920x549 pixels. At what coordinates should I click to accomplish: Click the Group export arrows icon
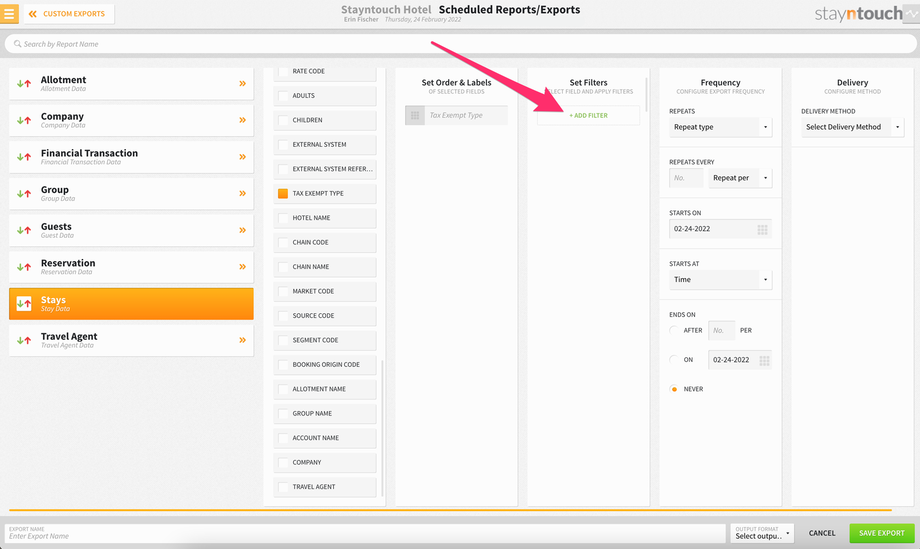[x=24, y=194]
